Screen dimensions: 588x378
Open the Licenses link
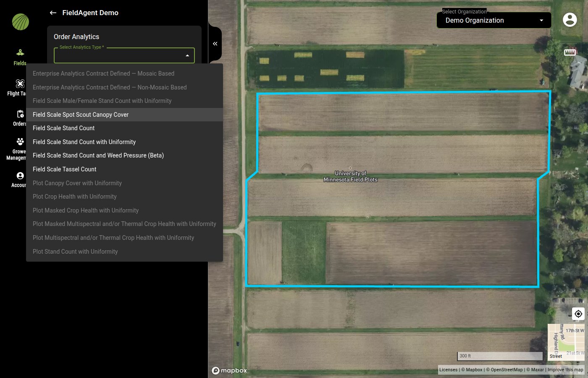(x=448, y=370)
